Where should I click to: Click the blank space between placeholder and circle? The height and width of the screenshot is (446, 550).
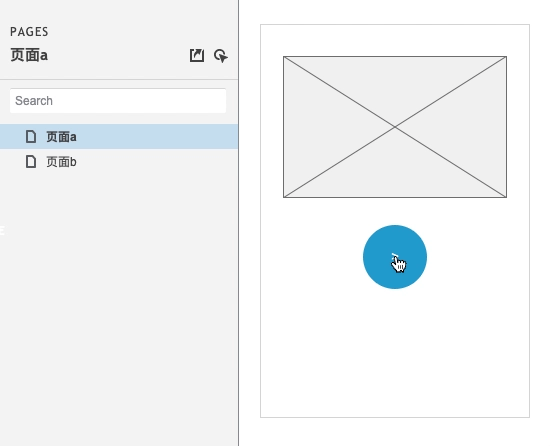tap(395, 211)
